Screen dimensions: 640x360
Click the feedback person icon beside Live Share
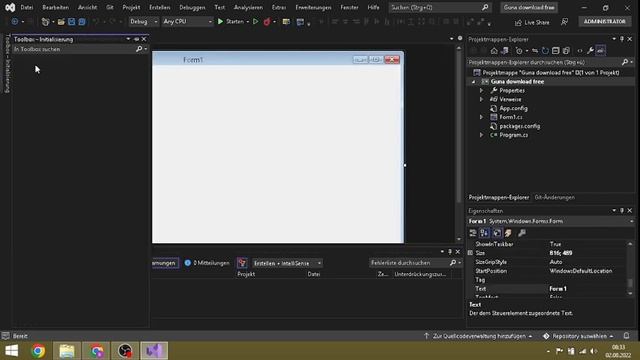click(x=564, y=22)
